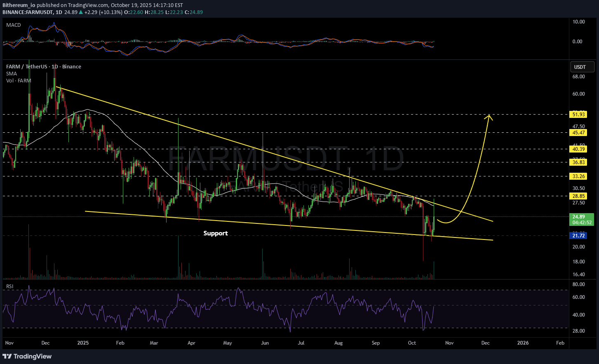Click the yellow 40.39 price level label

coord(578,149)
